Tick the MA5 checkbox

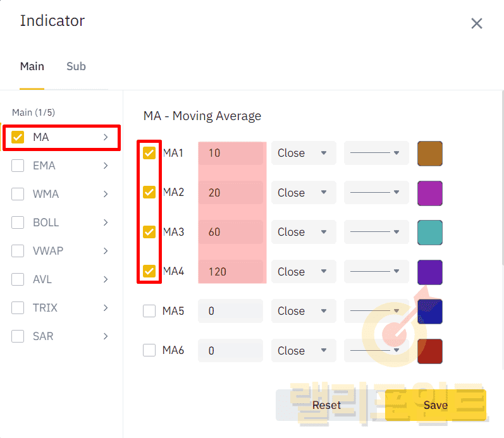149,311
